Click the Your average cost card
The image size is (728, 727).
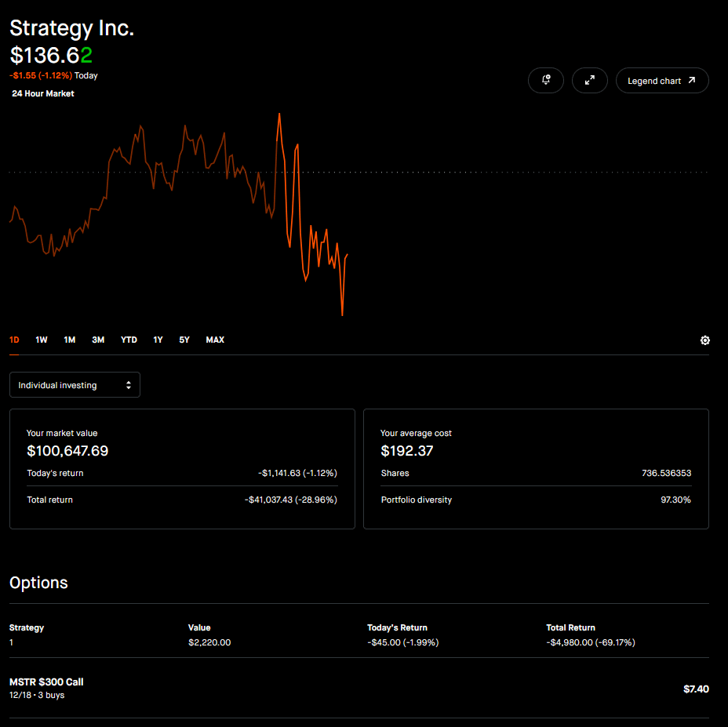(536, 468)
